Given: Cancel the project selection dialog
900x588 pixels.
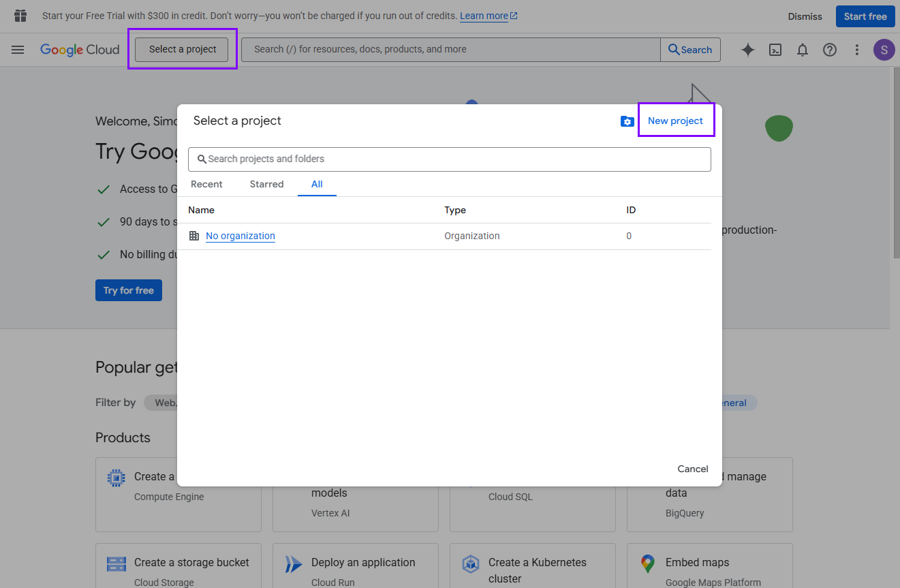Looking at the screenshot, I should tap(692, 469).
